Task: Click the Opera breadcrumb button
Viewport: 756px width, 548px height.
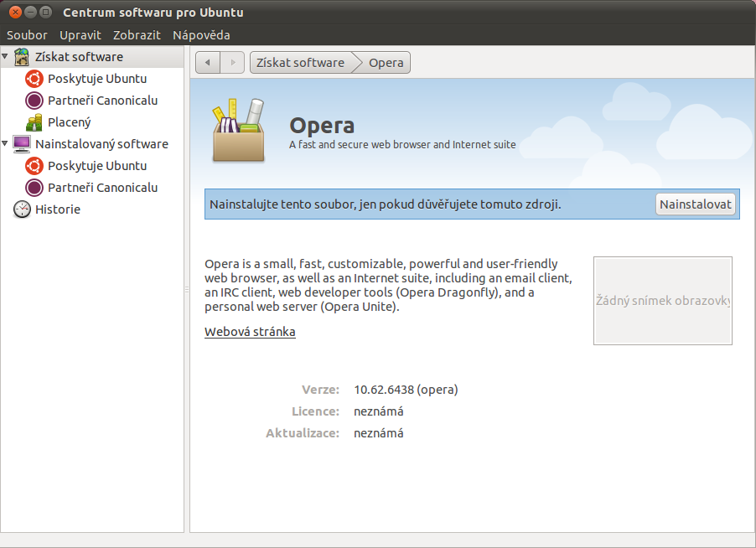Action: [386, 63]
